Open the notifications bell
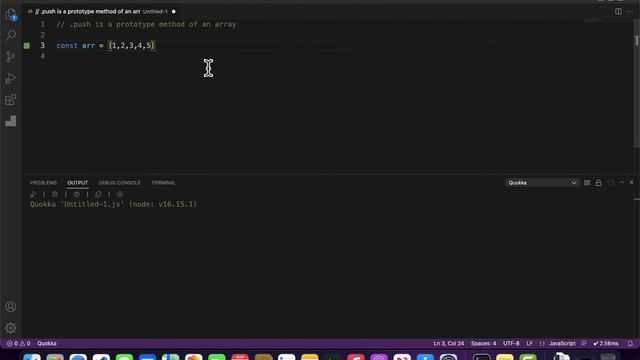 [630, 344]
